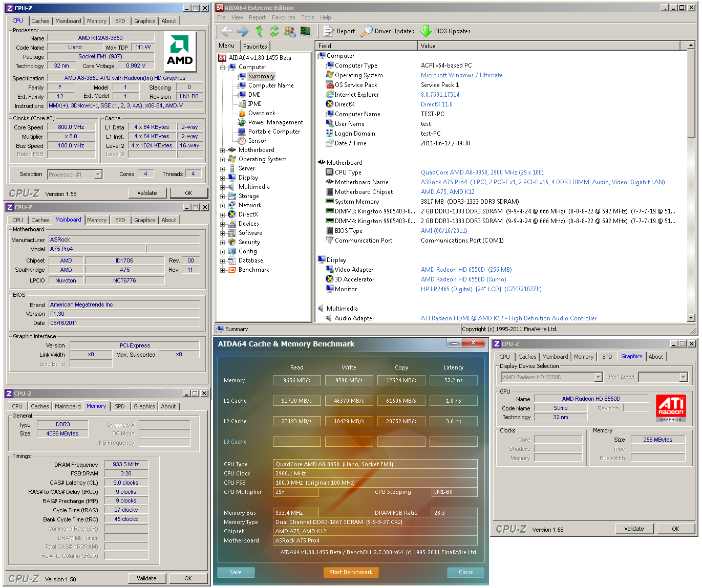
Task: Click the green monitor graph toolbar icon
Action: coord(306,31)
